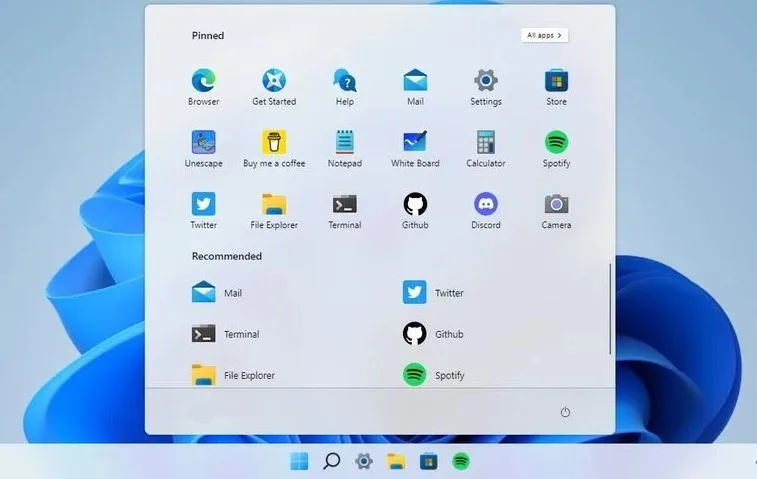The height and width of the screenshot is (479, 757).
Task: Open the Camera app
Action: tap(556, 211)
